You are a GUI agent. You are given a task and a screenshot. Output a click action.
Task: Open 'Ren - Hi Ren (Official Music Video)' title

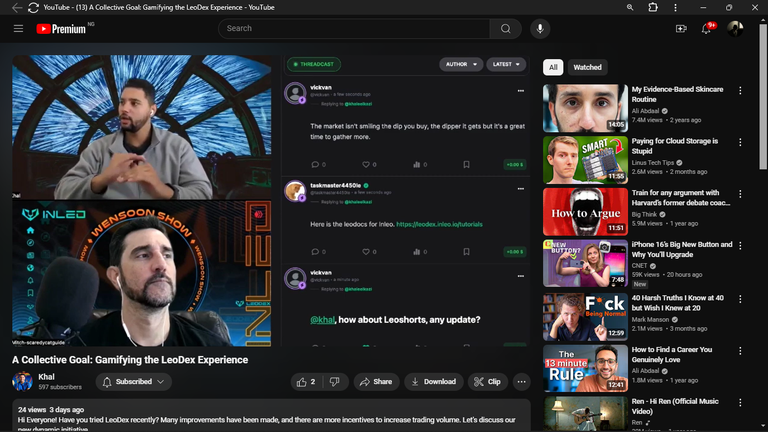coord(675,406)
